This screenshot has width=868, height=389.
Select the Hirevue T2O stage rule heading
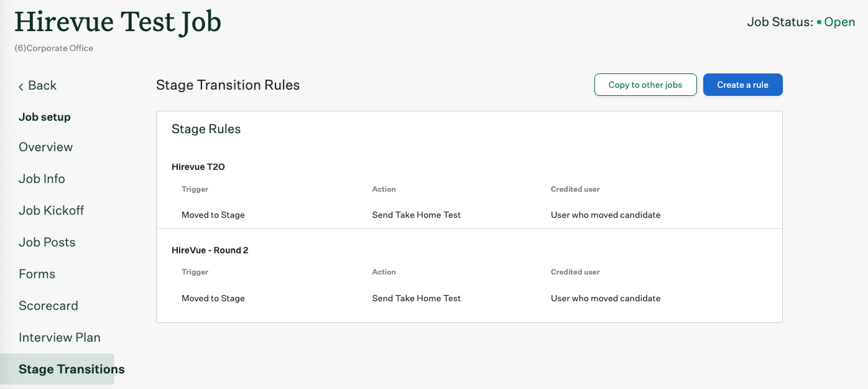pos(198,167)
